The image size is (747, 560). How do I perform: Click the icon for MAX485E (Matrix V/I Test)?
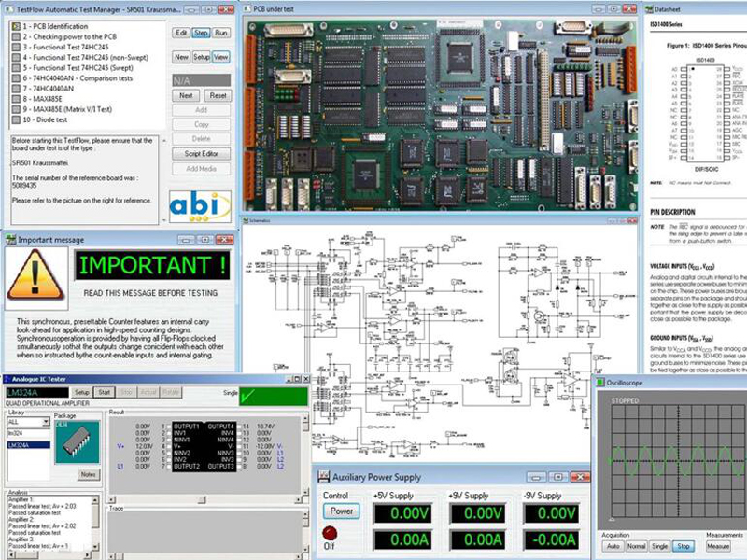click(x=16, y=109)
